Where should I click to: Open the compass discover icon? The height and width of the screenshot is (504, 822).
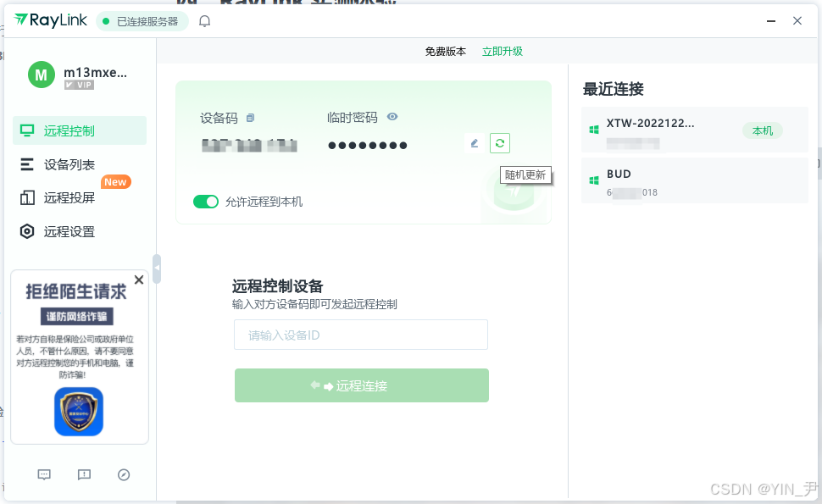pos(124,474)
